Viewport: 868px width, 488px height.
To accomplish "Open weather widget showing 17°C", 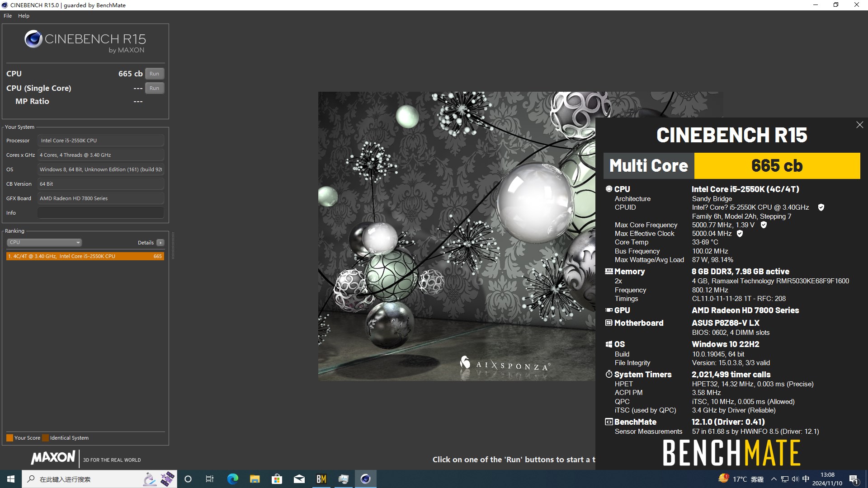I will 741,479.
